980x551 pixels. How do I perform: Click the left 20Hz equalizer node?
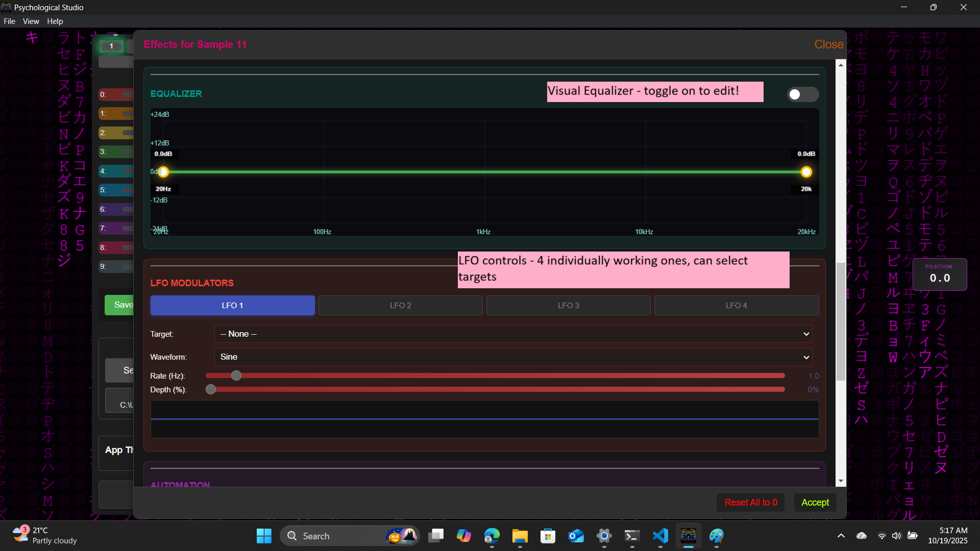163,172
